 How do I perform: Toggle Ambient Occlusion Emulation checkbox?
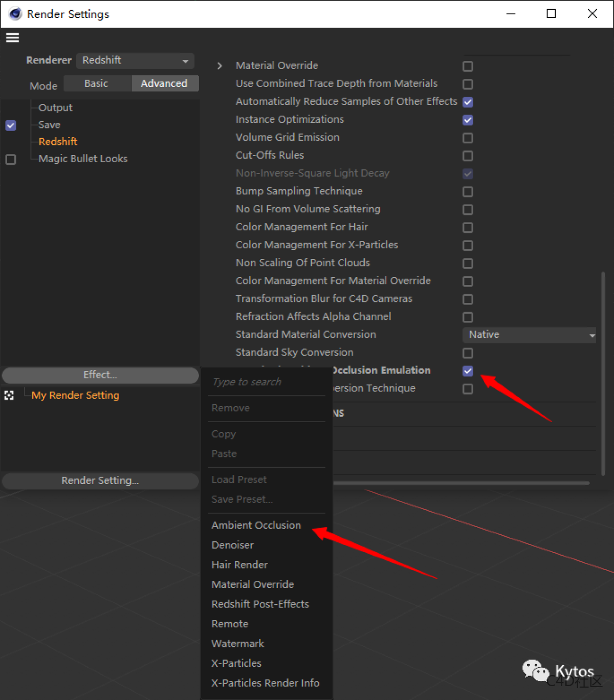[x=468, y=370]
